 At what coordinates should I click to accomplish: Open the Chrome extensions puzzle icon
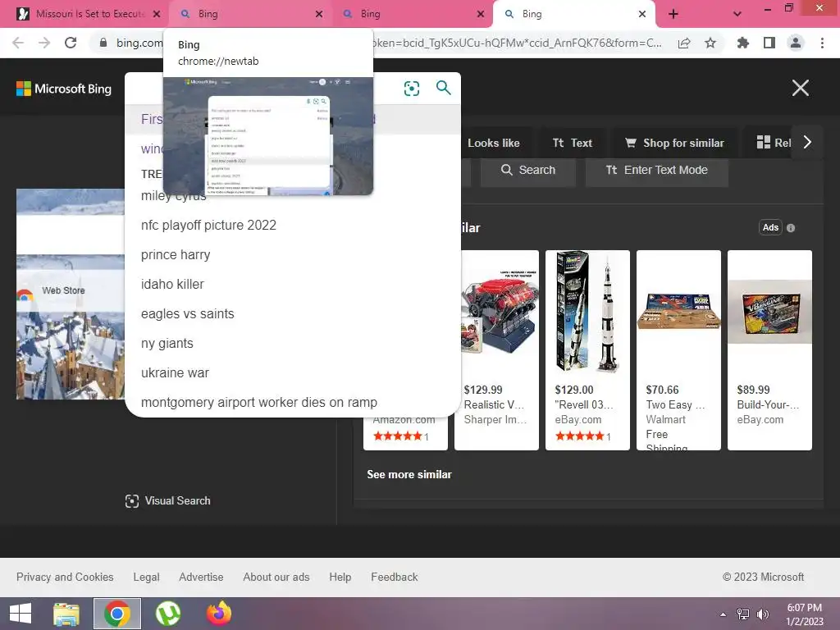743,43
